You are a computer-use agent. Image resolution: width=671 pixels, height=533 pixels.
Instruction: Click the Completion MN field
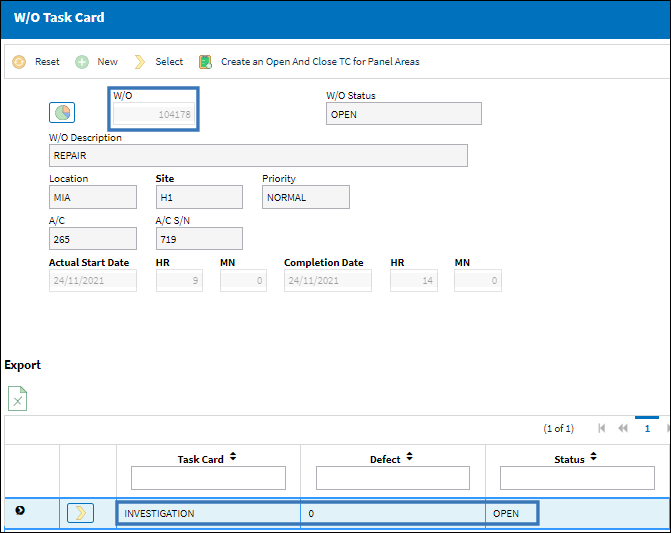pos(478,281)
